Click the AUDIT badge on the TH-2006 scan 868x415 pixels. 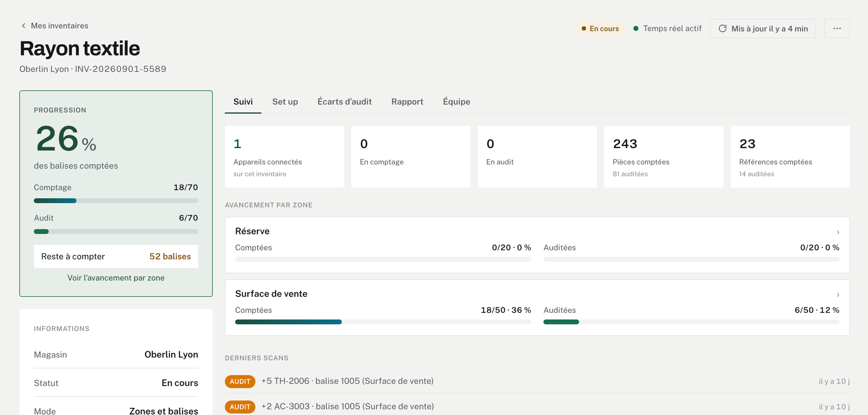pyautogui.click(x=240, y=382)
